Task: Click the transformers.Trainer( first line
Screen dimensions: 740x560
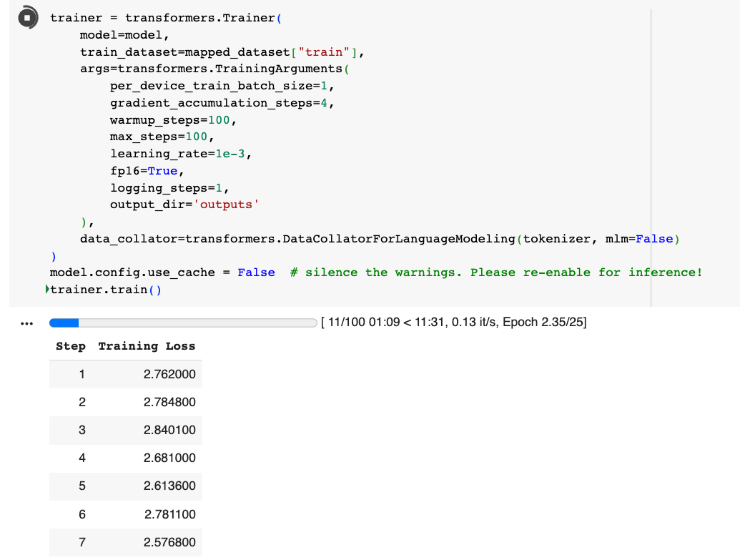Action: coord(166,18)
